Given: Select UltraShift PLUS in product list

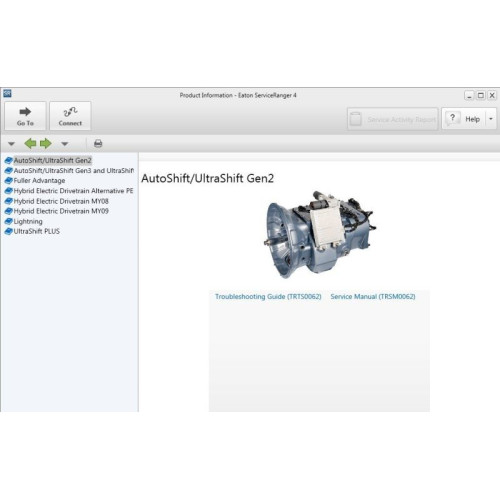Looking at the screenshot, I should click(37, 231).
